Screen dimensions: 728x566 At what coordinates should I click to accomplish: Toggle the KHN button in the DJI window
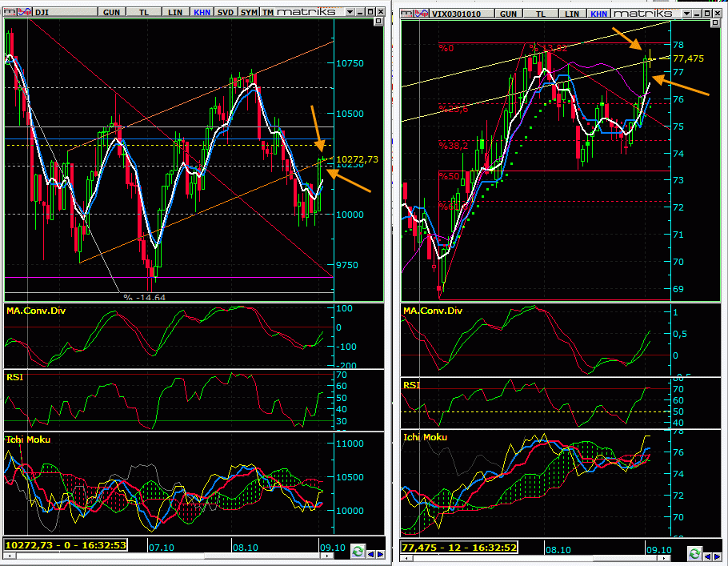click(x=202, y=13)
